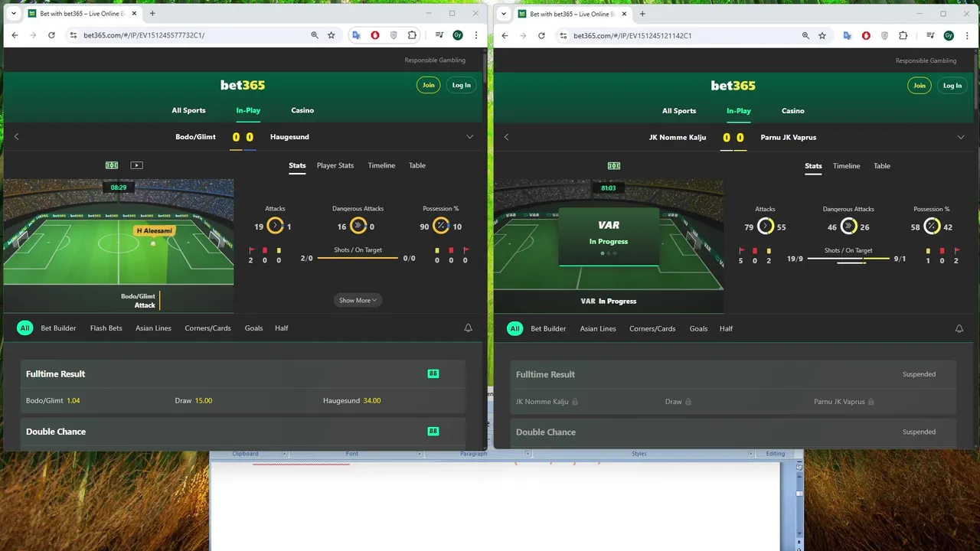This screenshot has height=551, width=980.
Task: Go to previous event arrow in Nomme Kalju window
Action: pos(506,137)
